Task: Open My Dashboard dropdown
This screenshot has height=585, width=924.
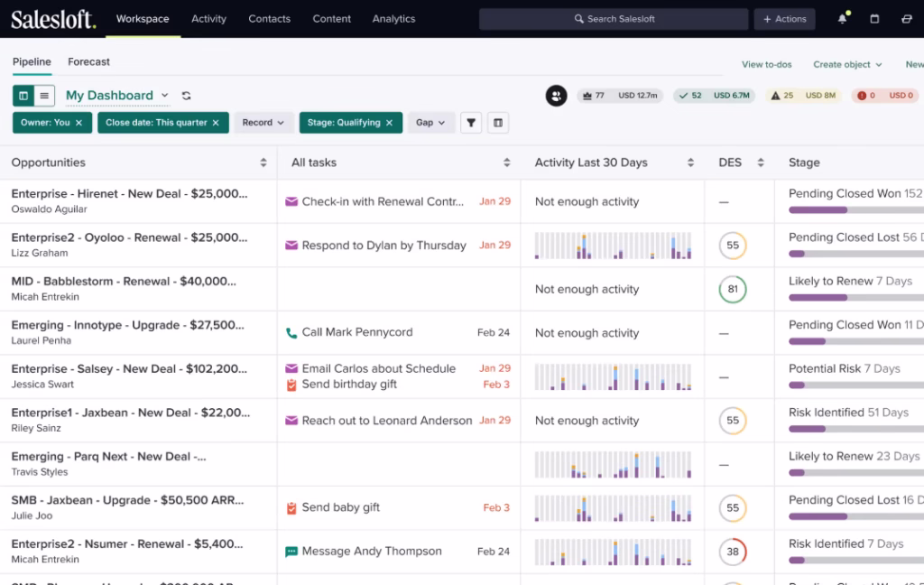Action: (x=116, y=96)
